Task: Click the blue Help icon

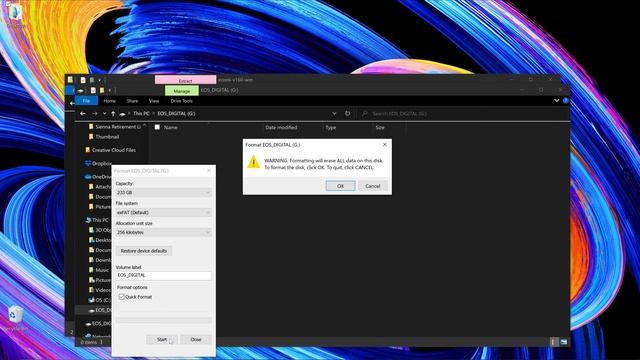Action: 565,100
